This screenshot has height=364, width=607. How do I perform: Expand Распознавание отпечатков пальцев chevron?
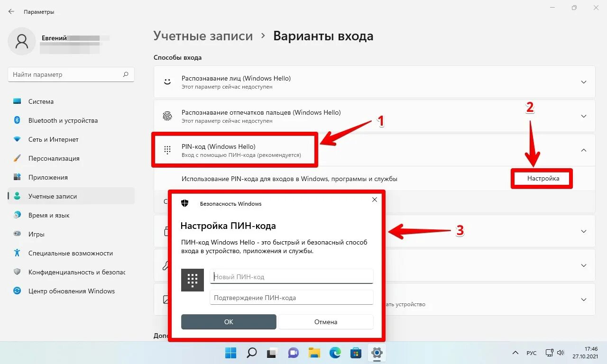pyautogui.click(x=584, y=116)
